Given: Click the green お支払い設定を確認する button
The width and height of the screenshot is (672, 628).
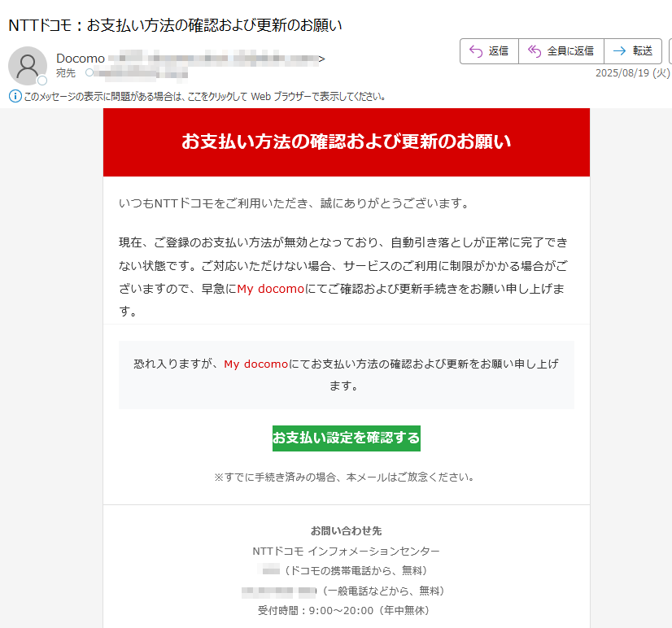Looking at the screenshot, I should pyautogui.click(x=347, y=438).
